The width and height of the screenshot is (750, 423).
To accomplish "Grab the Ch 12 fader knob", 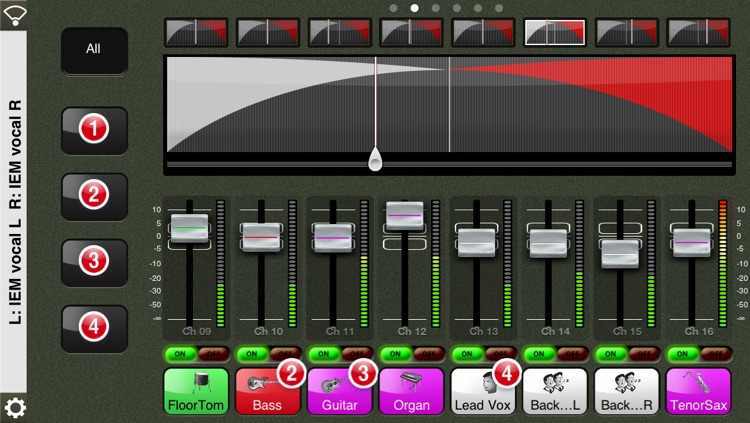I will [405, 216].
